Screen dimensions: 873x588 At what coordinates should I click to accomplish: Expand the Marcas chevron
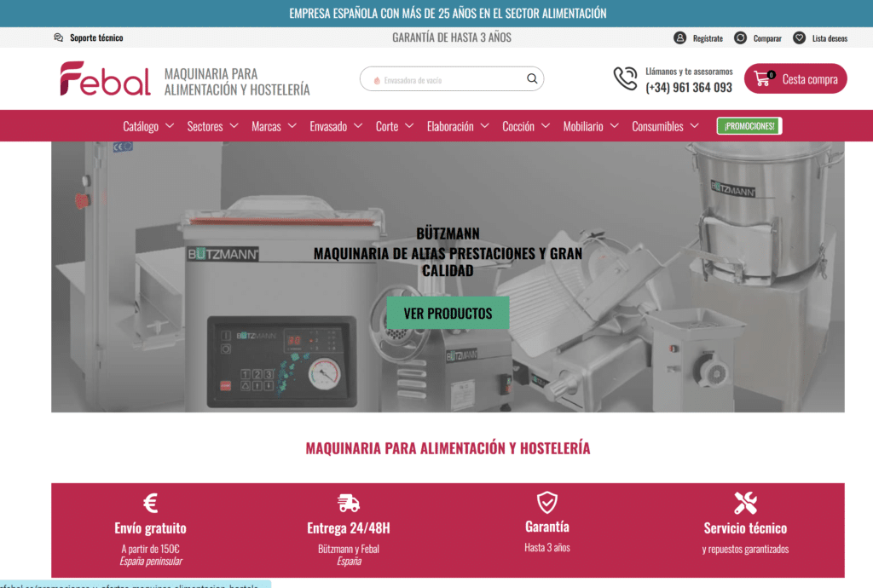pyautogui.click(x=292, y=126)
